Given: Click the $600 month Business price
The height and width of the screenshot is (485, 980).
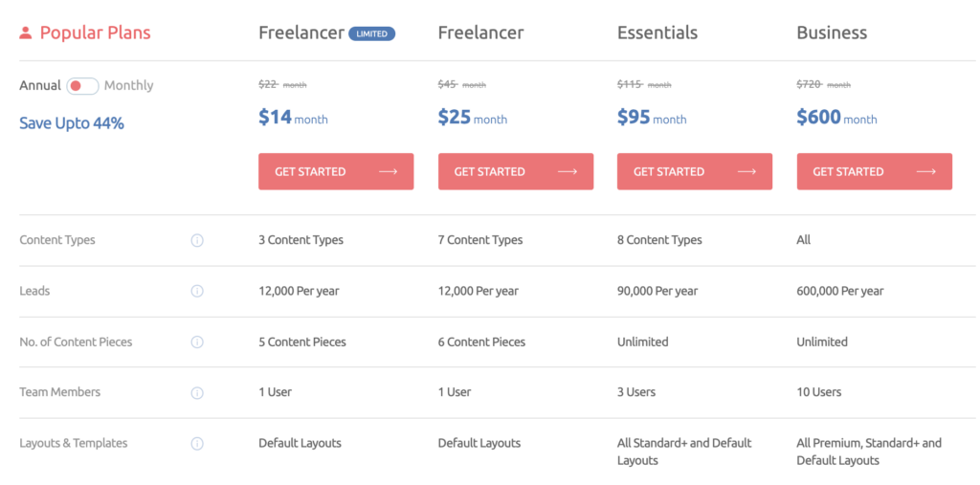Looking at the screenshot, I should (x=836, y=117).
